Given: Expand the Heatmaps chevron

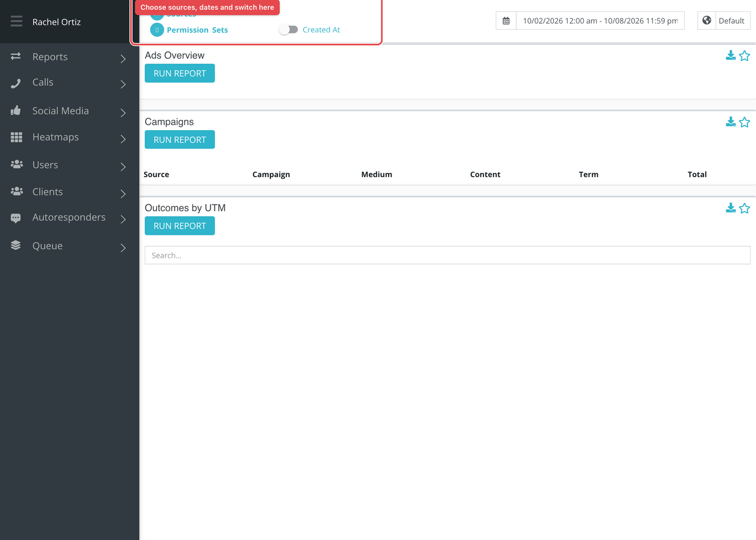Looking at the screenshot, I should [123, 139].
